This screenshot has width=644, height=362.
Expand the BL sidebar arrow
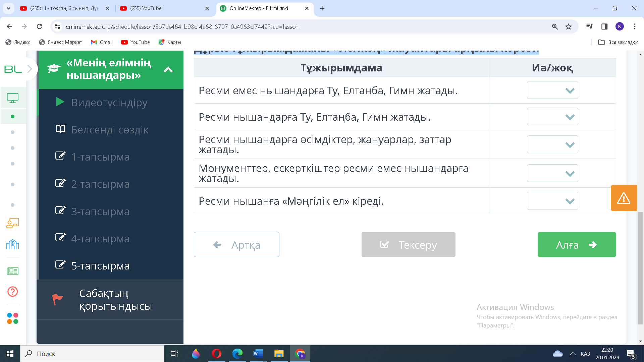(30, 69)
